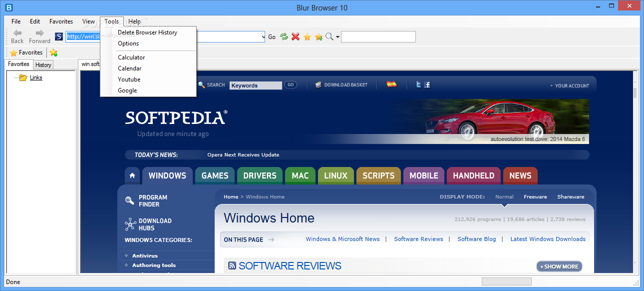
Task: Refresh the page with the green arrows
Action: tap(284, 36)
